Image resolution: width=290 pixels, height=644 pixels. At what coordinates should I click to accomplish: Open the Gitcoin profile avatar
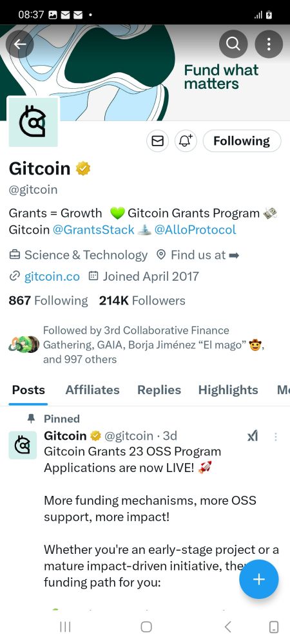coord(34,122)
